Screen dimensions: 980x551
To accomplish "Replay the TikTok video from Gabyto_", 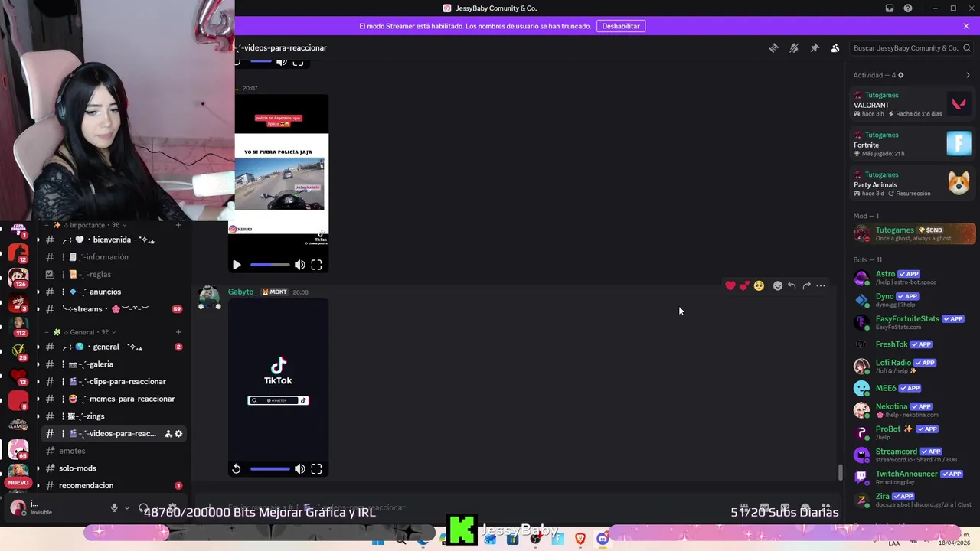I will (x=237, y=469).
